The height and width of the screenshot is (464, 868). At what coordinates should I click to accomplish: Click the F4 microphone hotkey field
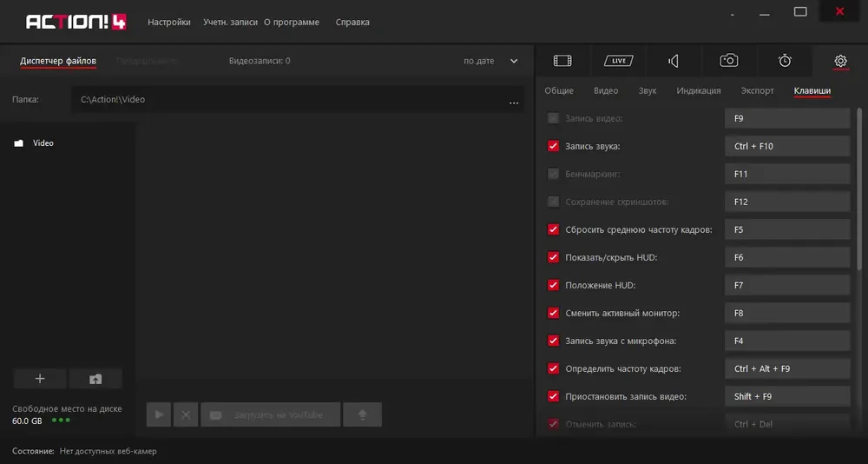(x=787, y=341)
